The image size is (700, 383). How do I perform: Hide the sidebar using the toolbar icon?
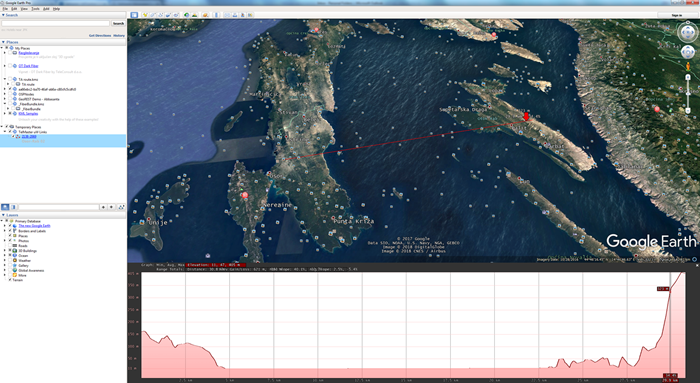[134, 15]
